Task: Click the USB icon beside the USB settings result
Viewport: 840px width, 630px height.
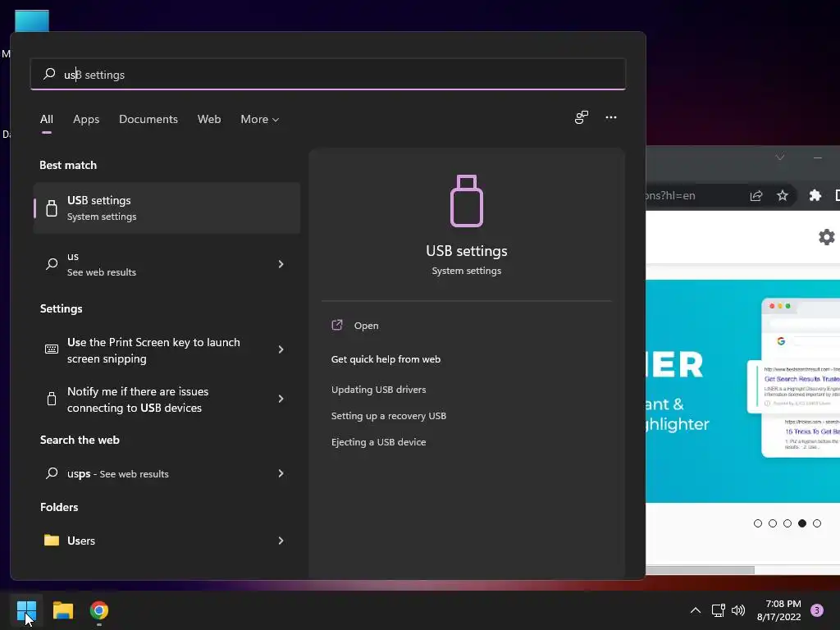Action: (52, 208)
